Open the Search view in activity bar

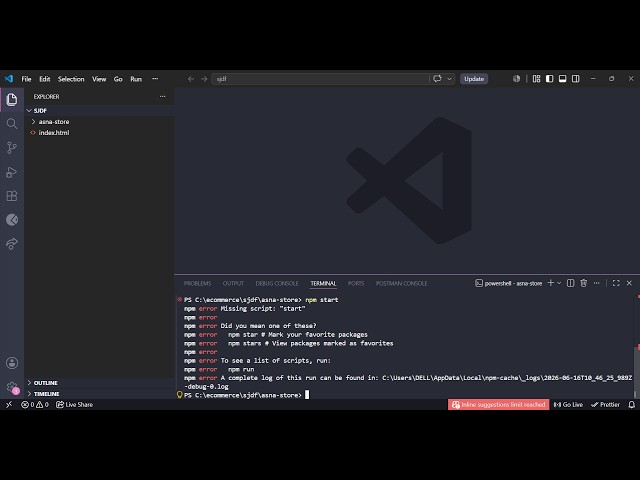pos(12,123)
